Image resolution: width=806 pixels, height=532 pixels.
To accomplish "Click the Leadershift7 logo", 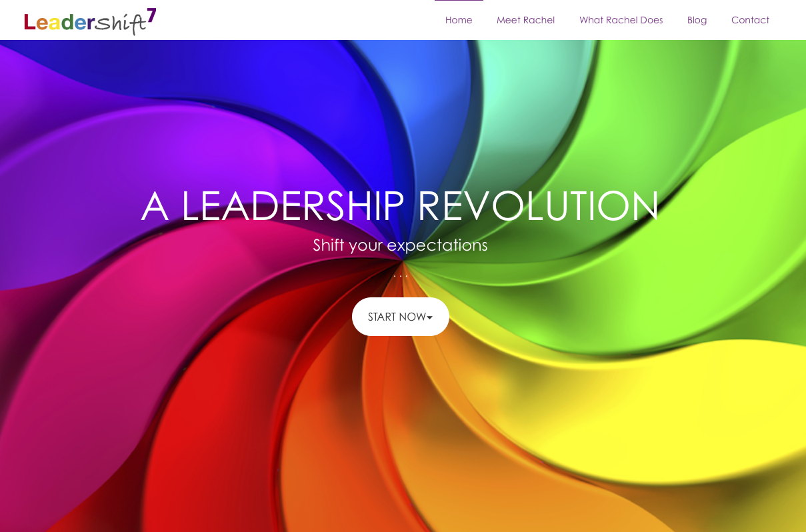I will (90, 21).
